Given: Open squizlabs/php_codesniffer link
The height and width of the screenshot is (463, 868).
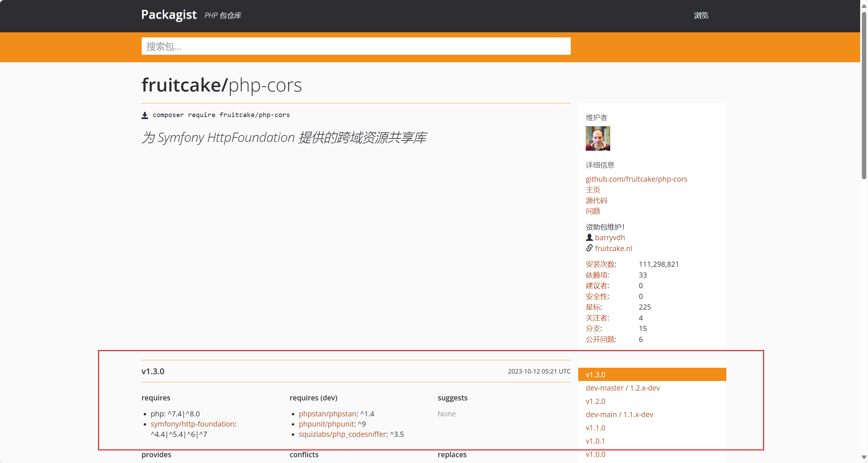Looking at the screenshot, I should coord(342,434).
